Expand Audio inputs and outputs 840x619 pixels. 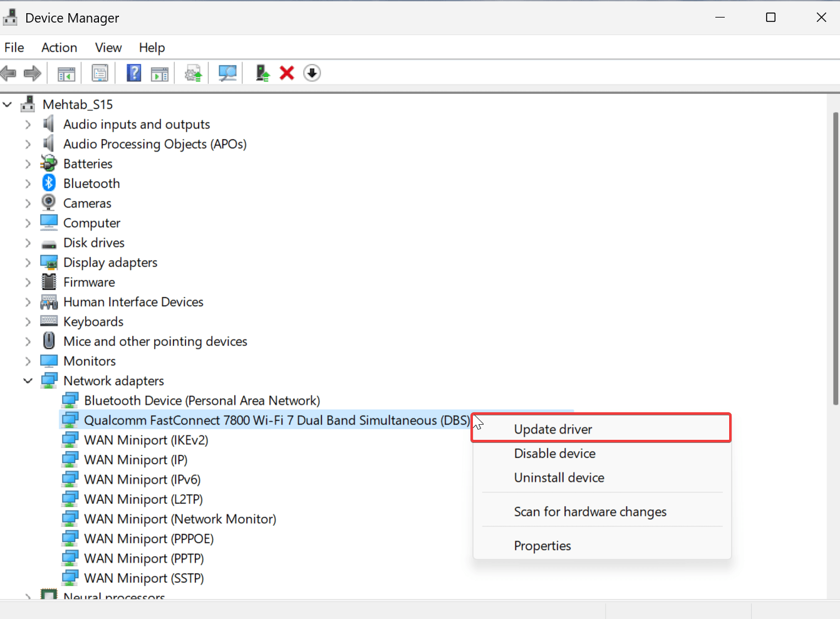(28, 124)
